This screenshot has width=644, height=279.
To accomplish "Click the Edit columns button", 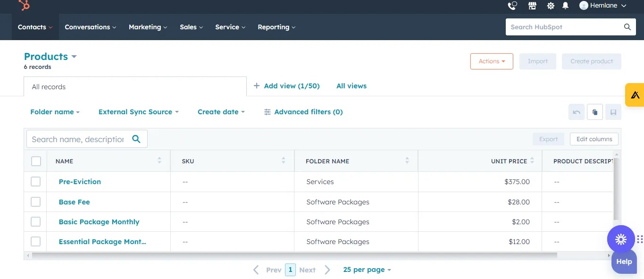I will coord(594,139).
